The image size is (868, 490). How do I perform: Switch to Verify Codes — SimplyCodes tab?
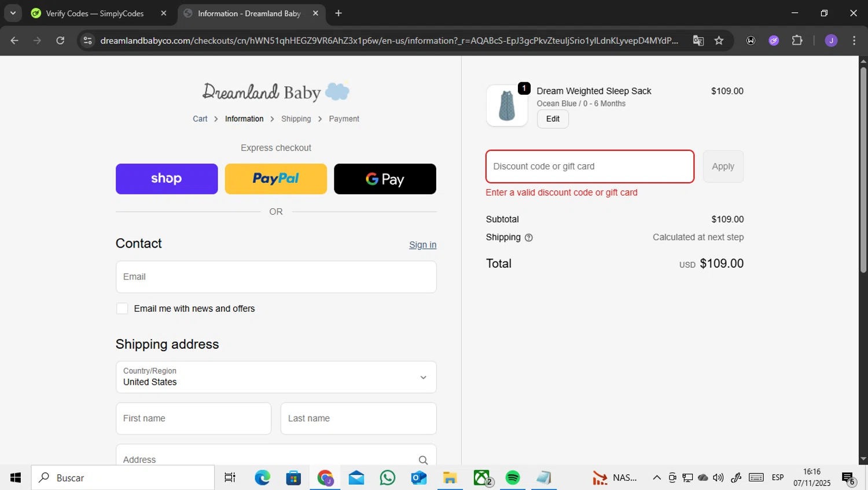coord(95,13)
